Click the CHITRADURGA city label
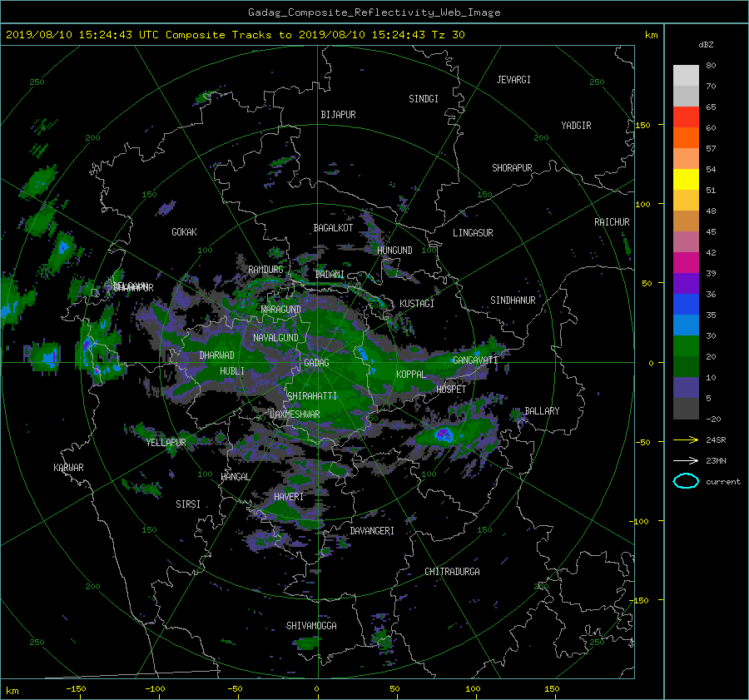 452,572
